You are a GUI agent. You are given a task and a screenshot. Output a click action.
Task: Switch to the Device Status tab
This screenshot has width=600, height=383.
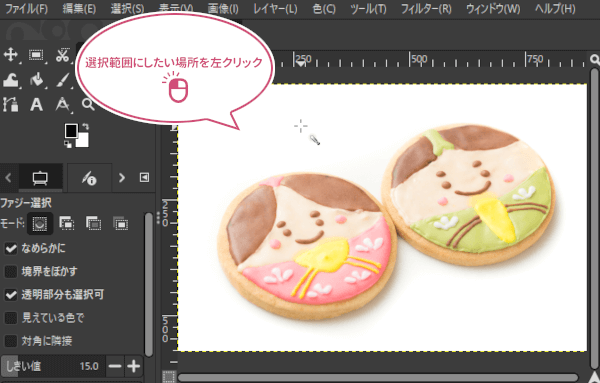tap(90, 178)
